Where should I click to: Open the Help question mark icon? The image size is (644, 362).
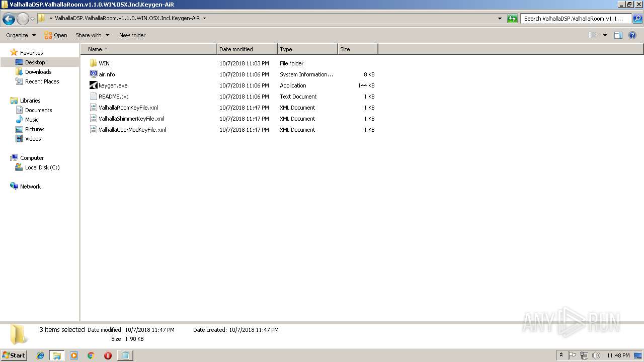[632, 35]
